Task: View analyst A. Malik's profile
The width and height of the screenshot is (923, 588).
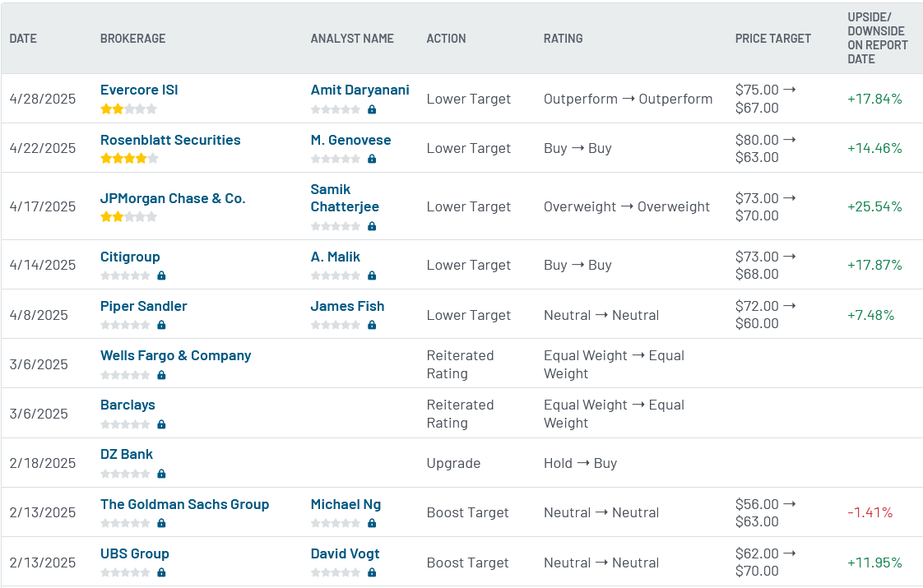Action: pyautogui.click(x=336, y=257)
